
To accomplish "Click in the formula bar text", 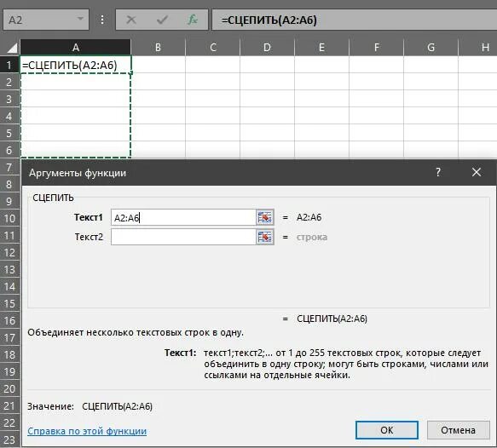I will click(355, 20).
